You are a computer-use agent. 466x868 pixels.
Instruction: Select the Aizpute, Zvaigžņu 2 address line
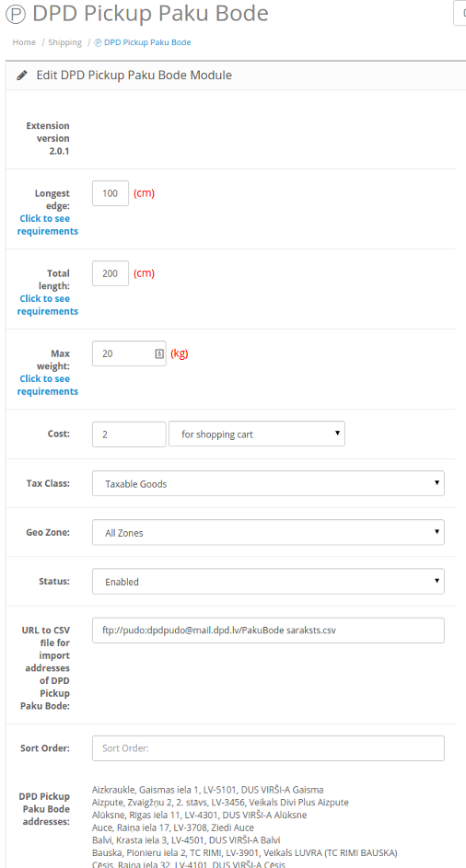(x=220, y=802)
